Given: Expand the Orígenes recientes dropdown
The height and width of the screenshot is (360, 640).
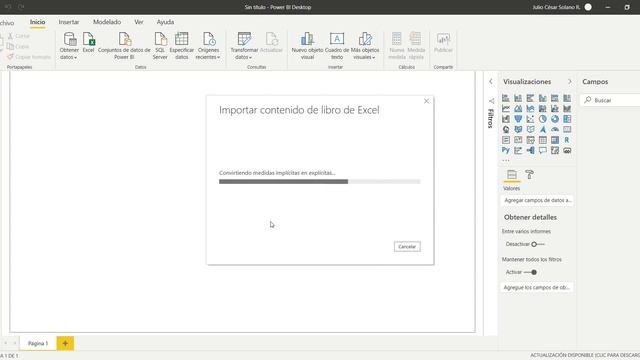Looking at the screenshot, I should coord(208,46).
